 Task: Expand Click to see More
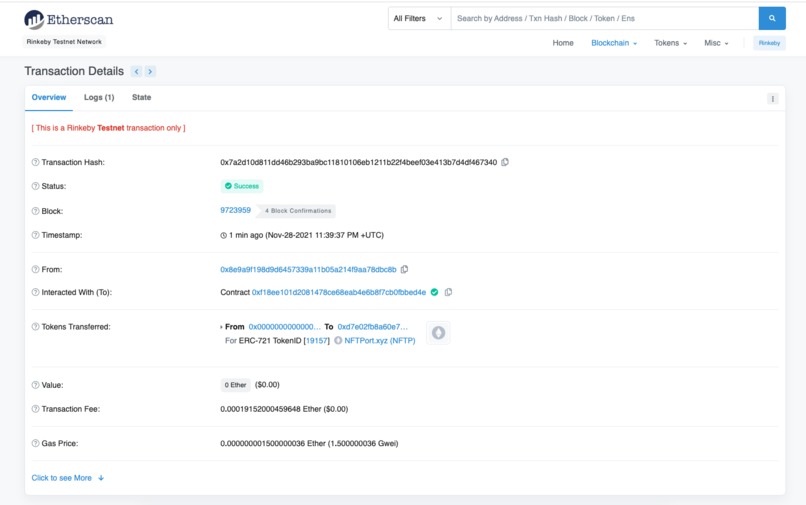(x=68, y=478)
